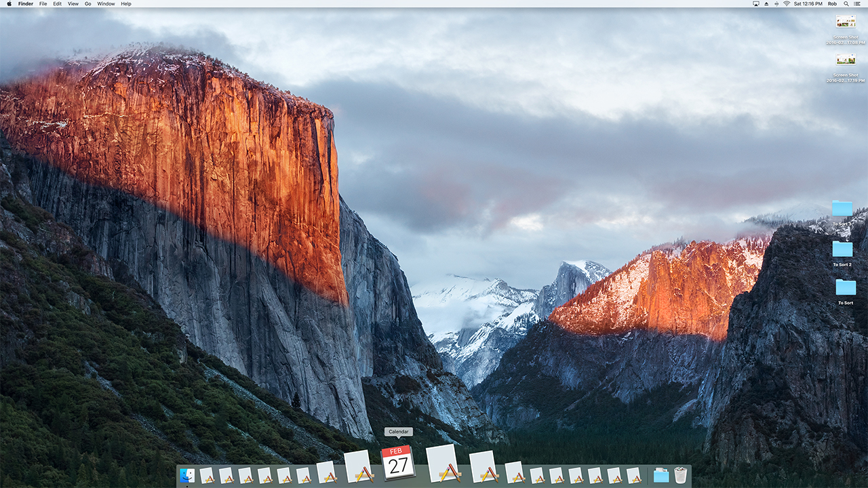
Task: Open the Apple menu
Action: 9,3
